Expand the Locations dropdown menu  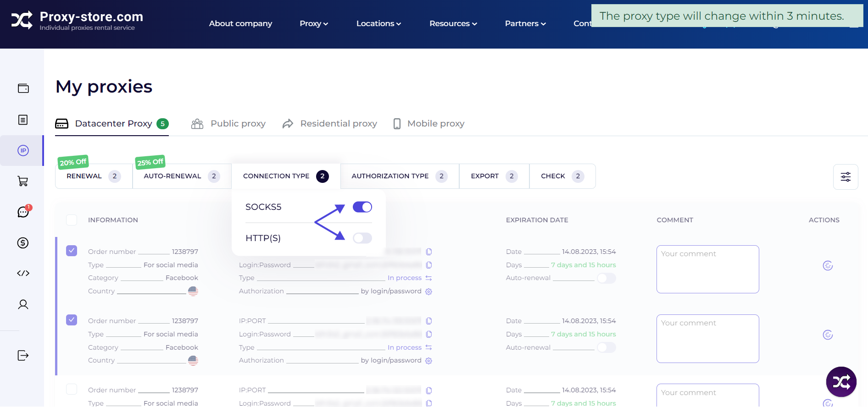[378, 23]
